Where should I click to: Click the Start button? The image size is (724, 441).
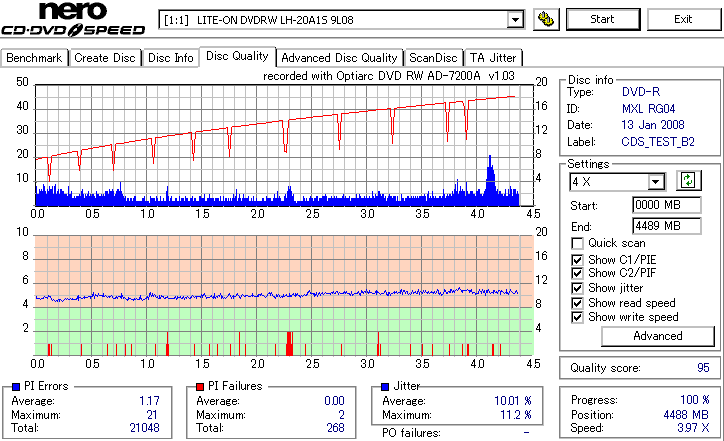click(x=603, y=19)
